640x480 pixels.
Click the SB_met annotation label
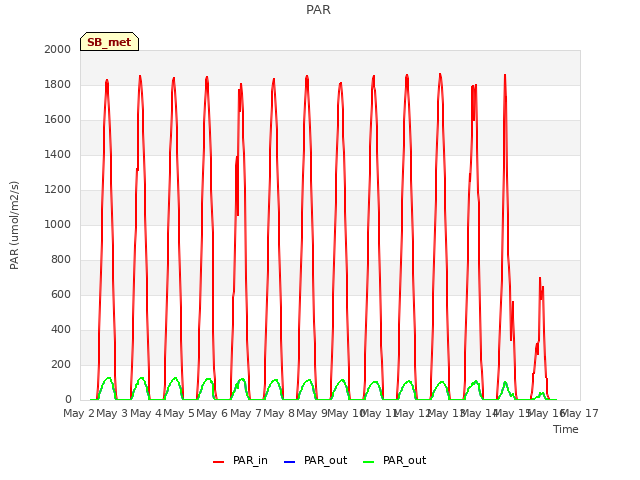tap(109, 42)
